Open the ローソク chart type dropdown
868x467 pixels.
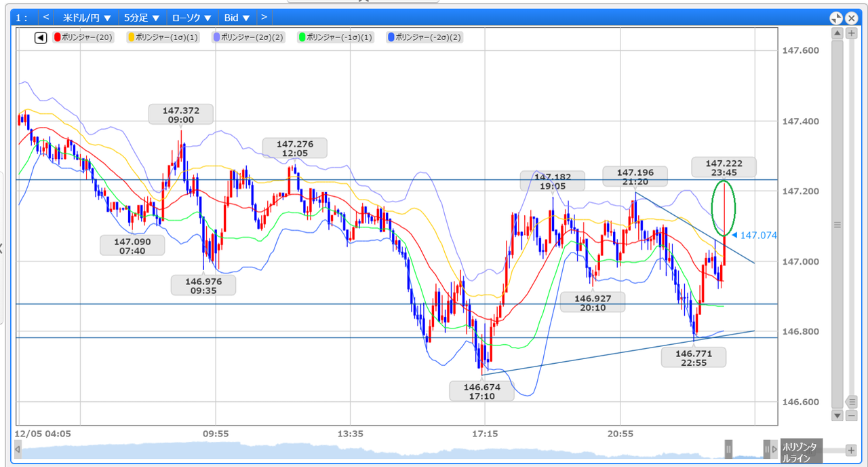191,18
